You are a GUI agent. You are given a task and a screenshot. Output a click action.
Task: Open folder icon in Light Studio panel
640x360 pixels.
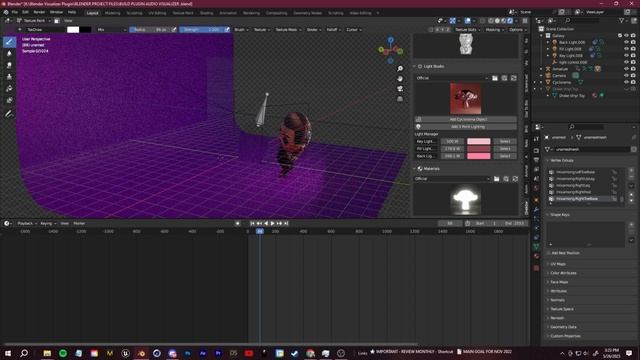(x=495, y=78)
